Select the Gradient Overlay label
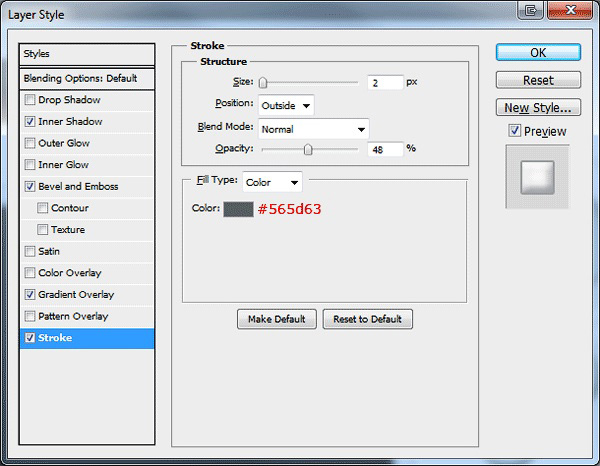 (76, 295)
